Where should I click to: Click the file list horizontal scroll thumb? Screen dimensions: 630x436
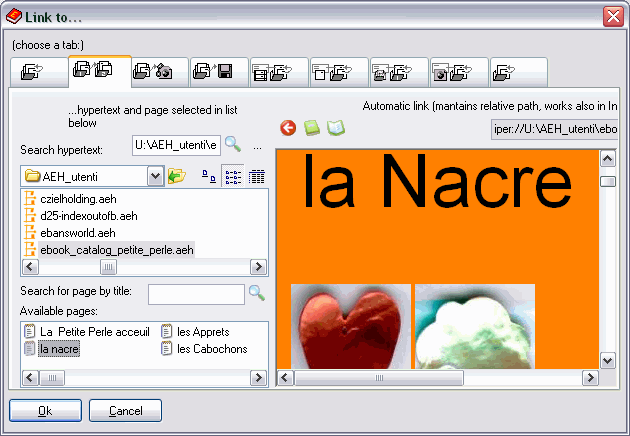coord(108,267)
